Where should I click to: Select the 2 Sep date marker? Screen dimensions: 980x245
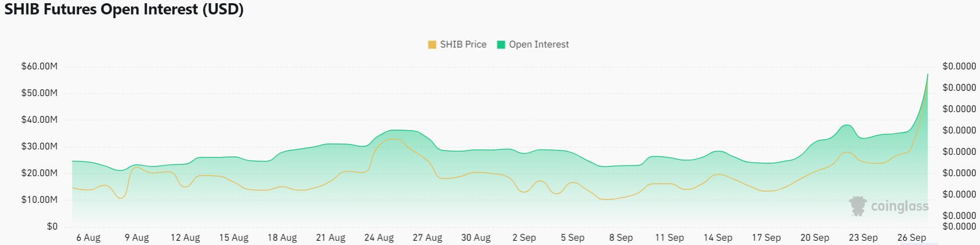click(x=524, y=238)
